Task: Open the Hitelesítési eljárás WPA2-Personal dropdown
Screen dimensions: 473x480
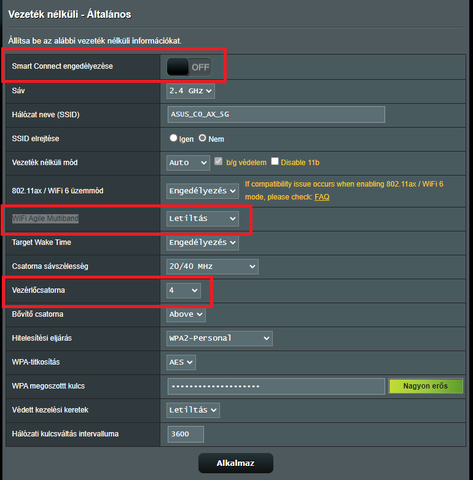Action: coord(219,338)
